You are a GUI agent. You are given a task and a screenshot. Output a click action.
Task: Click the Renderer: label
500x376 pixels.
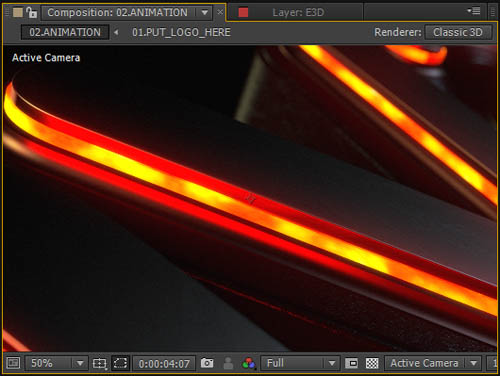pyautogui.click(x=398, y=32)
